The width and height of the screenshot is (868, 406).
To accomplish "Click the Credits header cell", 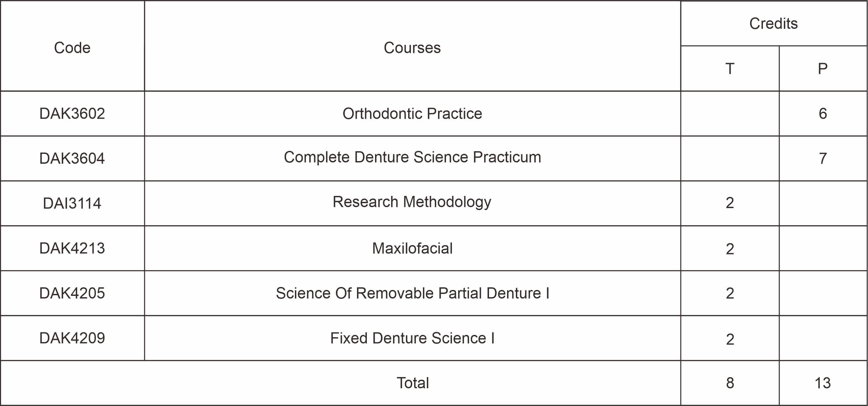I will [x=773, y=24].
